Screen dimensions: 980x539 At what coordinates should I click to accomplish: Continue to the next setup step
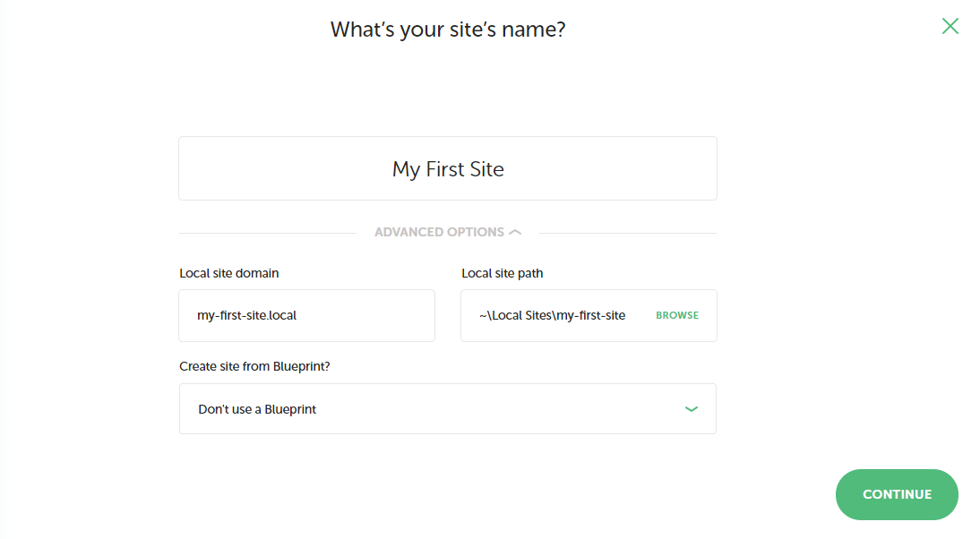pyautogui.click(x=897, y=494)
